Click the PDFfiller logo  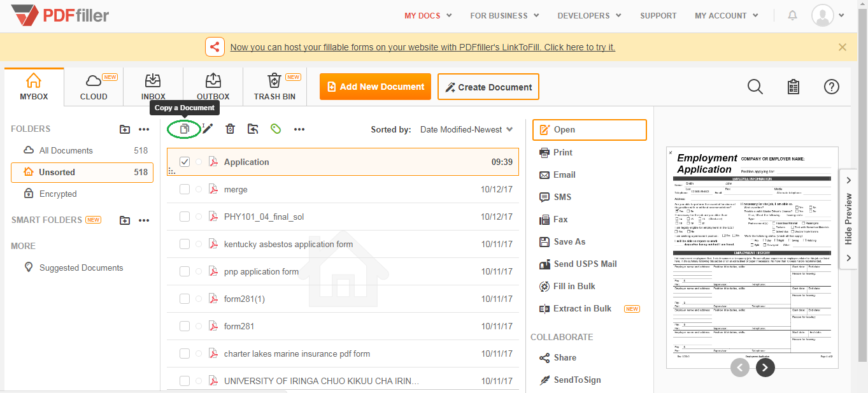click(x=60, y=15)
